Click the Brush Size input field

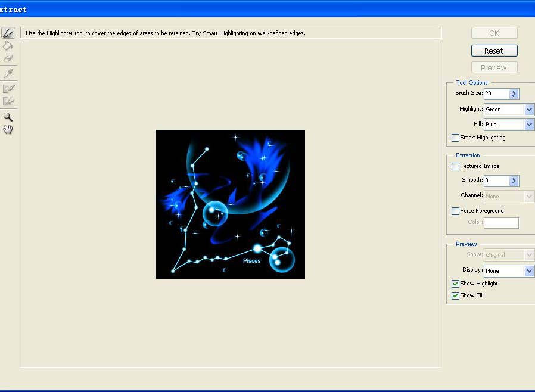coord(496,94)
